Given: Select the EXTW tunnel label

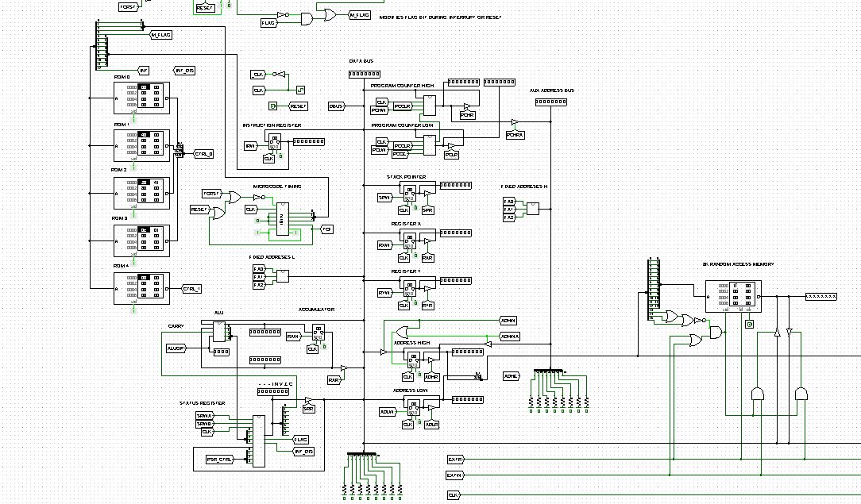Looking at the screenshot, I should tap(454, 475).
